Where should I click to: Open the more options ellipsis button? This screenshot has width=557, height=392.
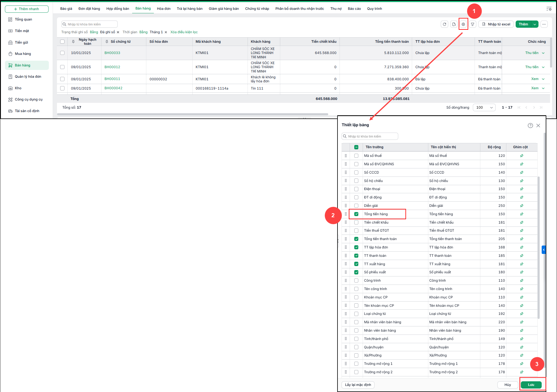[x=544, y=24]
